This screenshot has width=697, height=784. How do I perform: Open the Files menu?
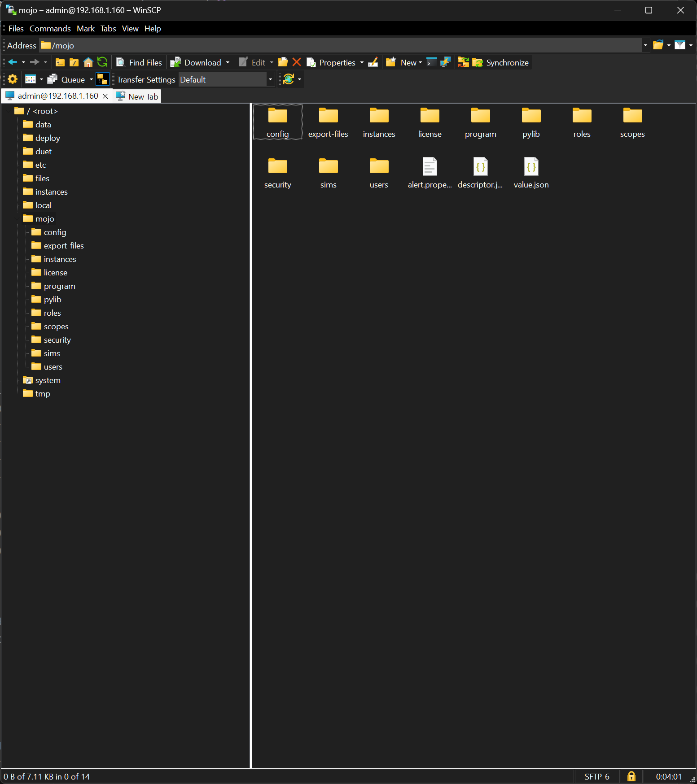click(16, 29)
